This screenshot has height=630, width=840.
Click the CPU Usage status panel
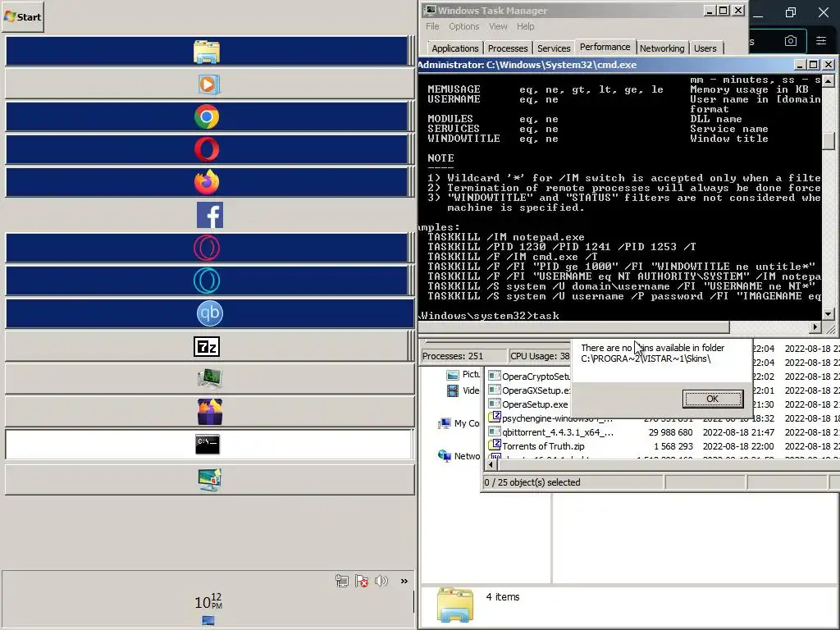(540, 356)
